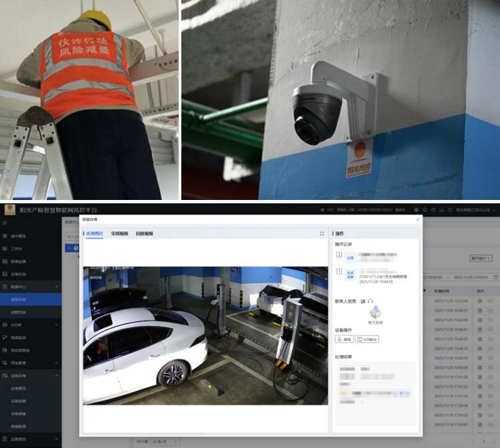
Task: Click the I/O输出 button
Action: [367, 339]
